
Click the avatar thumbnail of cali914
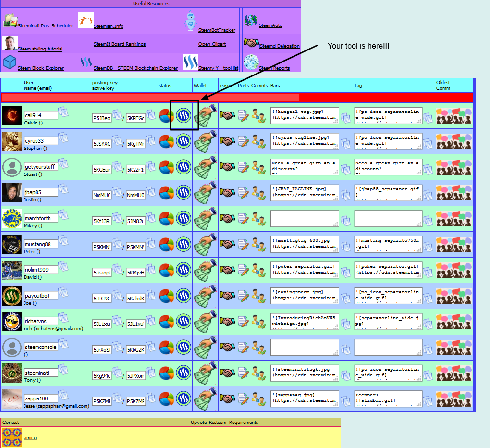click(12, 116)
